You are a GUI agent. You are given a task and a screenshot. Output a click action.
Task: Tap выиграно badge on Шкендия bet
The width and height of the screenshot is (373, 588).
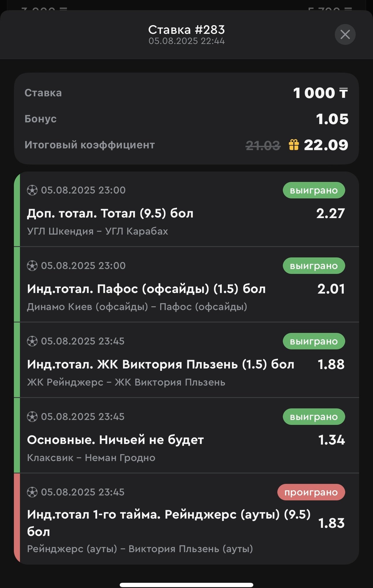tap(314, 190)
